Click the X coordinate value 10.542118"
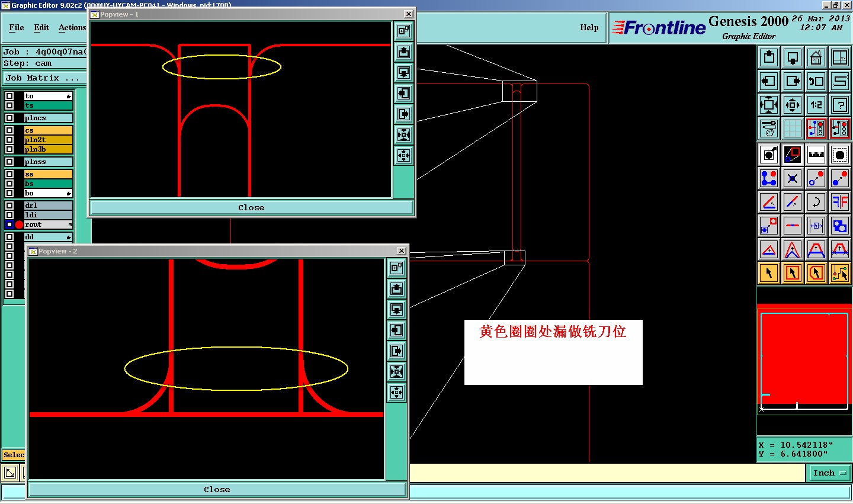The image size is (853, 504). (807, 445)
